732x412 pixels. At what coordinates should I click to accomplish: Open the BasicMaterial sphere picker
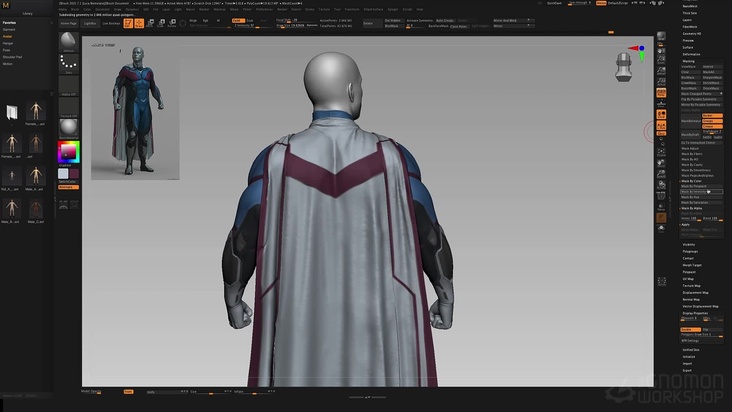[69, 128]
